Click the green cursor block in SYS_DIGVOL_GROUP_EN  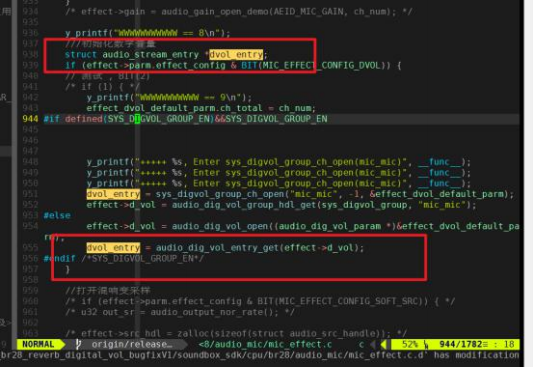pos(137,119)
